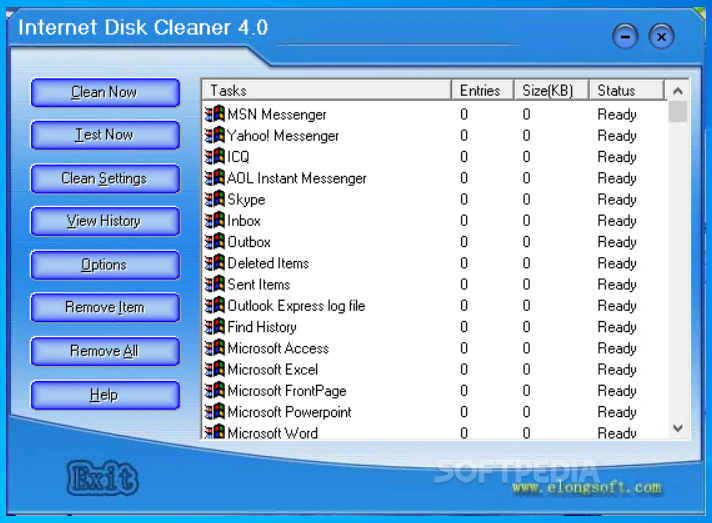Screen dimensions: 712x523
Task: Click the Ready status of Microsoft Excel
Action: click(617, 370)
